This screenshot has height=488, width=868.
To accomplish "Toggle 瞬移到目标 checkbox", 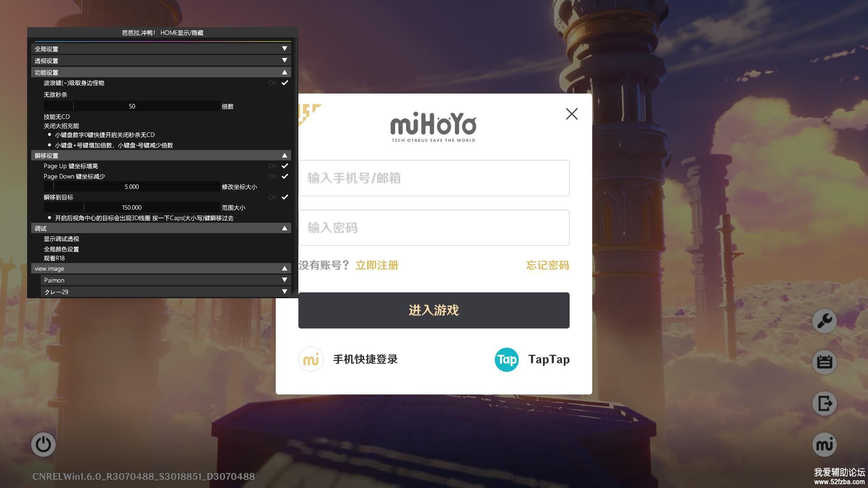I will tap(285, 197).
